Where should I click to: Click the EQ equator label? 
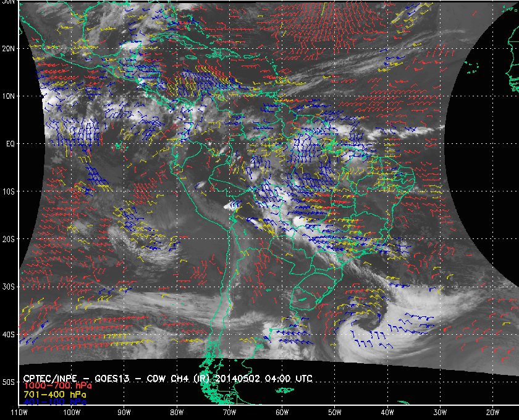click(x=11, y=144)
